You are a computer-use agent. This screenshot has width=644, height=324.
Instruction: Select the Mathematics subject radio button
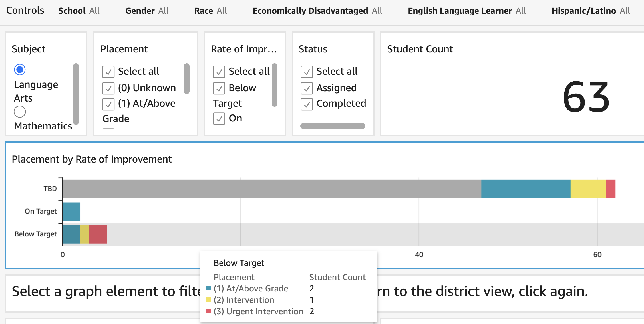point(20,112)
